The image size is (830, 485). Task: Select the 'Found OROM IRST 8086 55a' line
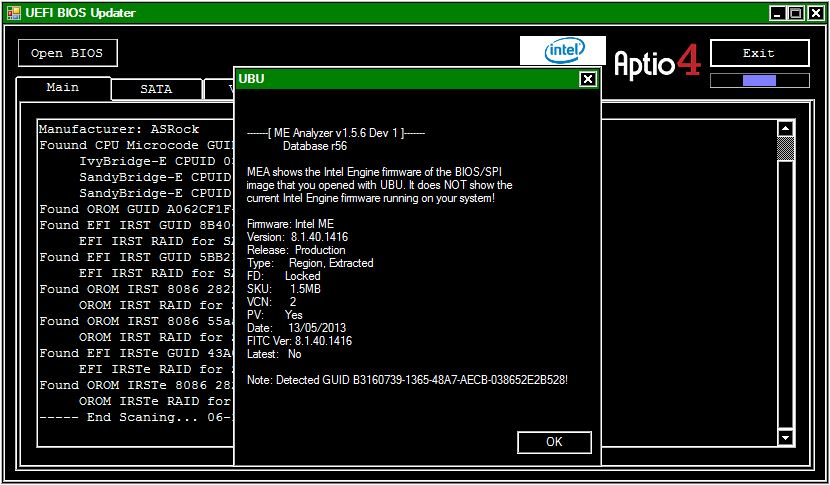point(136,321)
